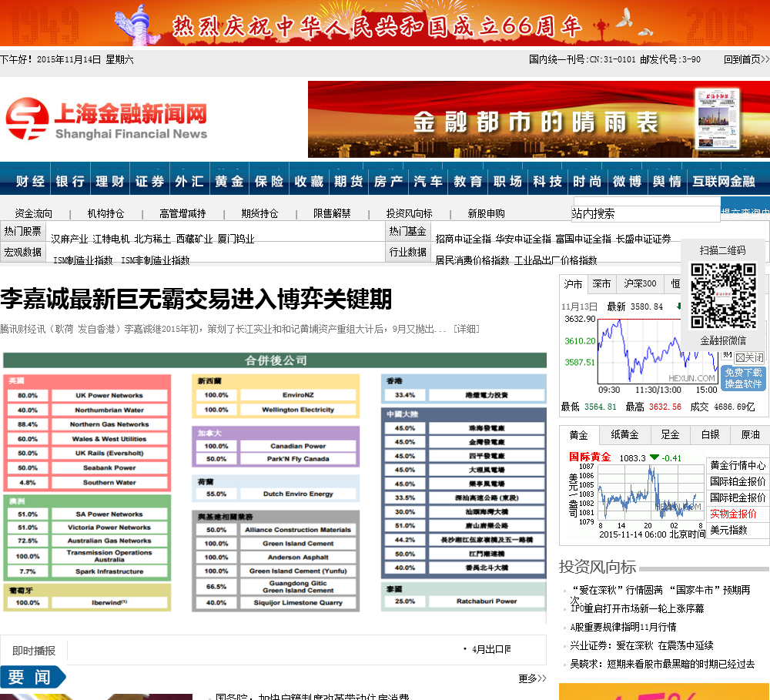
Task: Click the Shanghai Financial News logo
Action: coord(106,119)
